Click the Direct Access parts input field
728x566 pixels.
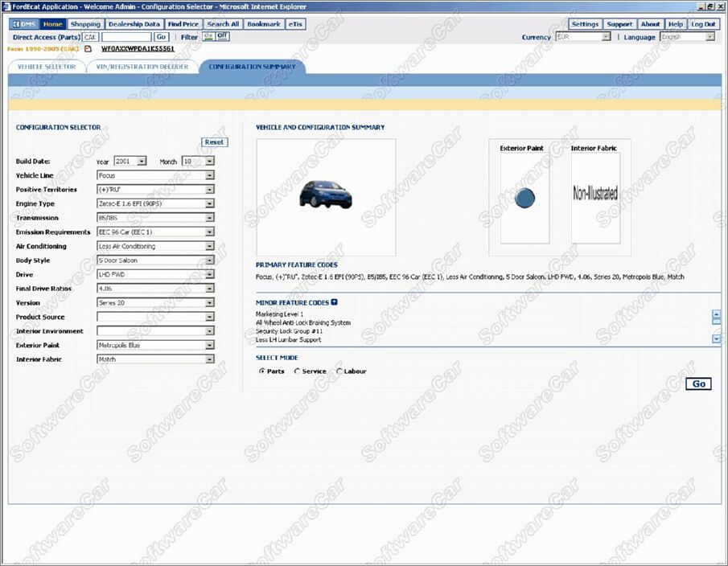126,37
